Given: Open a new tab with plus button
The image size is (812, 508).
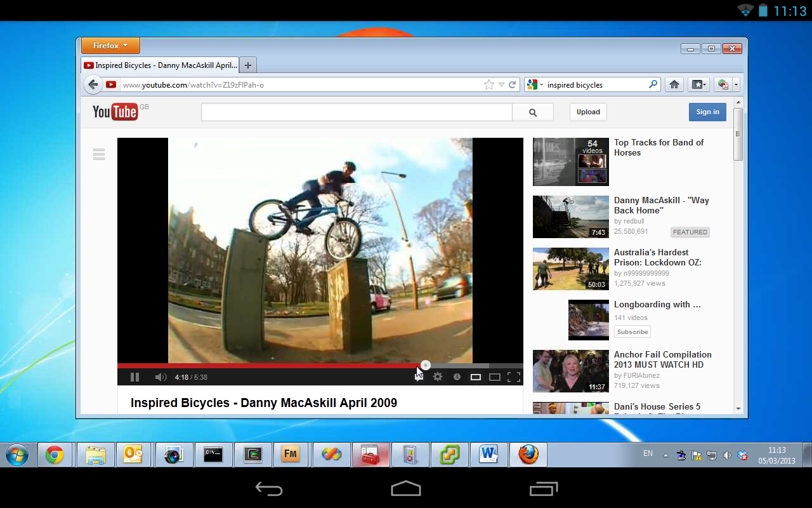Looking at the screenshot, I should click(248, 65).
